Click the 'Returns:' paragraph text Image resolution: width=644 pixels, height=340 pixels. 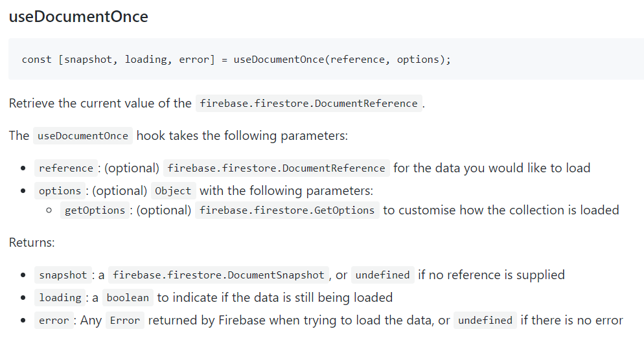(x=32, y=243)
